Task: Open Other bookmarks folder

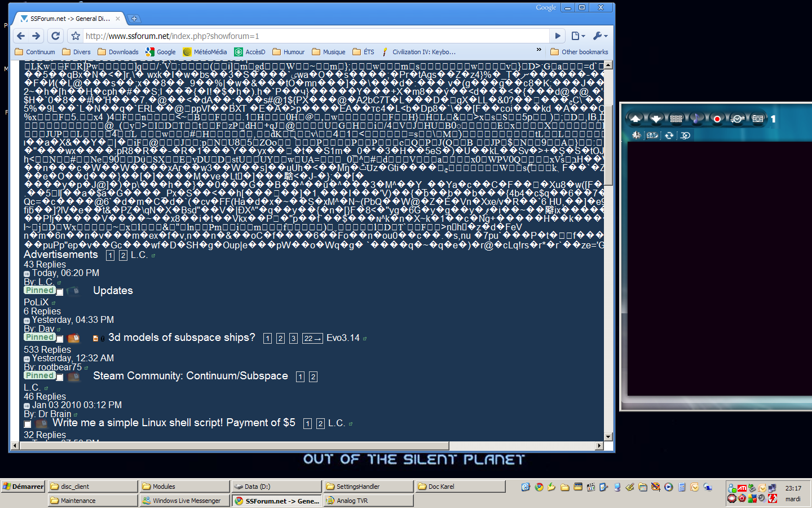Action: 579,52
